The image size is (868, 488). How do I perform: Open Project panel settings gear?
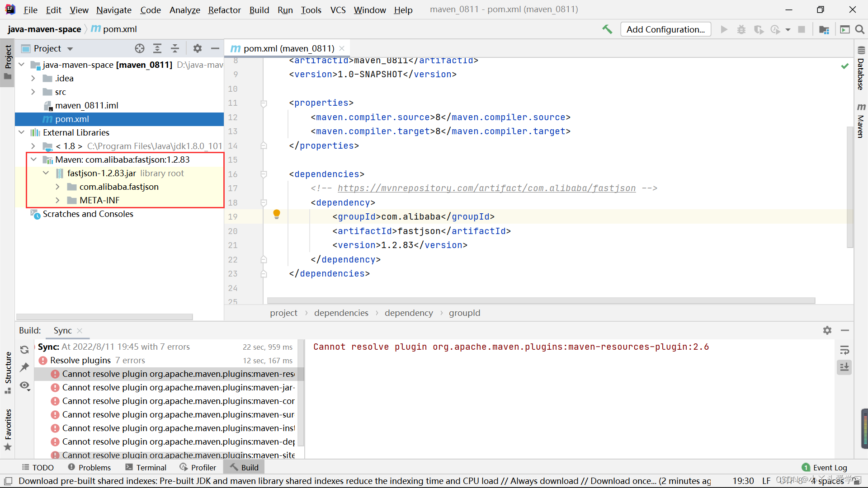point(198,48)
